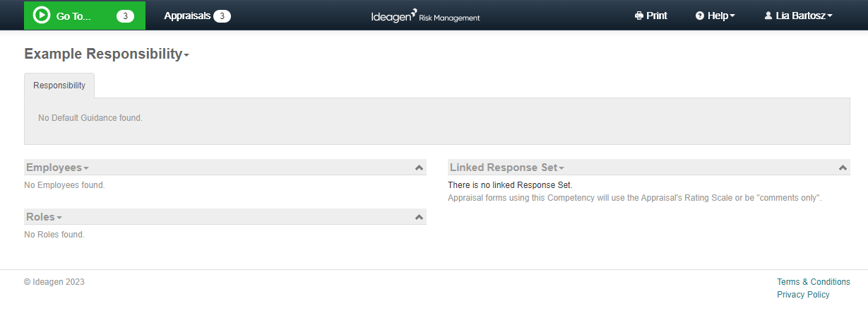Image resolution: width=868 pixels, height=311 pixels.
Task: Click the Ideagen Risk Management logo
Action: click(x=426, y=16)
